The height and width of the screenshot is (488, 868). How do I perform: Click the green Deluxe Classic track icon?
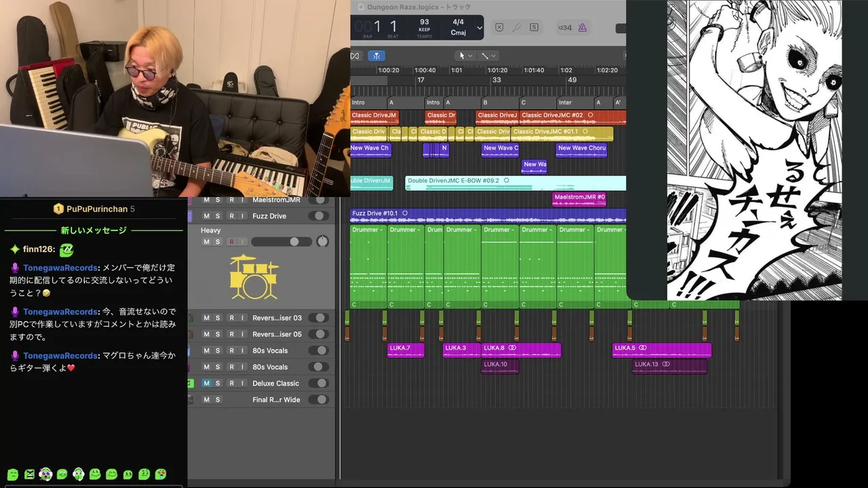[x=191, y=383]
